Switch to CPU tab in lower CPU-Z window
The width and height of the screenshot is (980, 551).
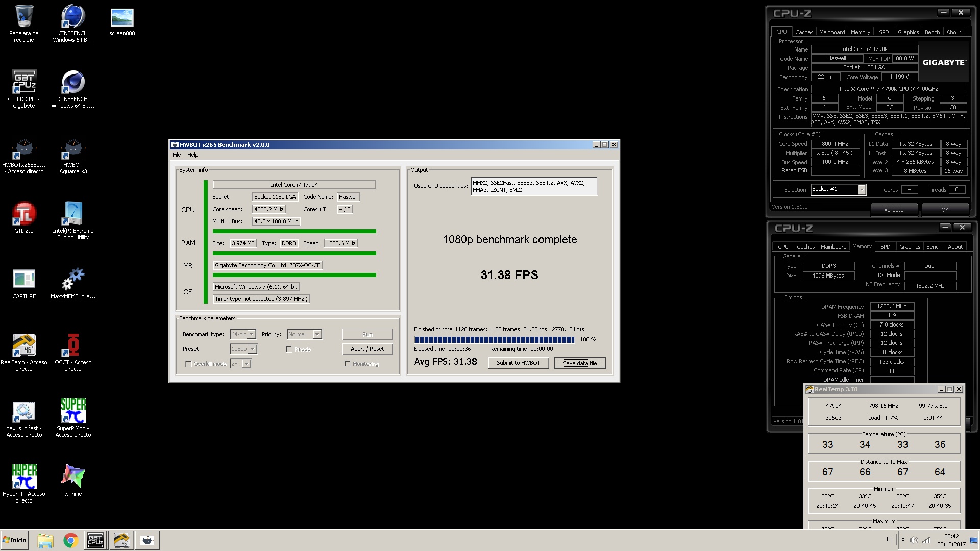(x=783, y=247)
